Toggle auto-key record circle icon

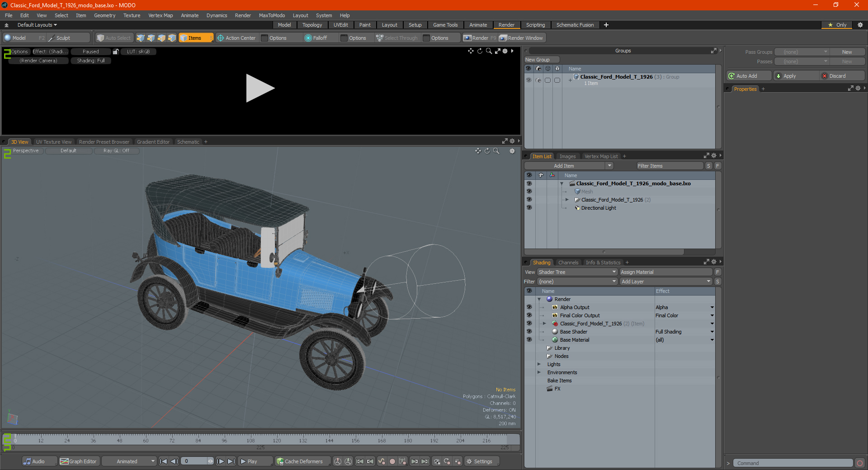pos(392,461)
